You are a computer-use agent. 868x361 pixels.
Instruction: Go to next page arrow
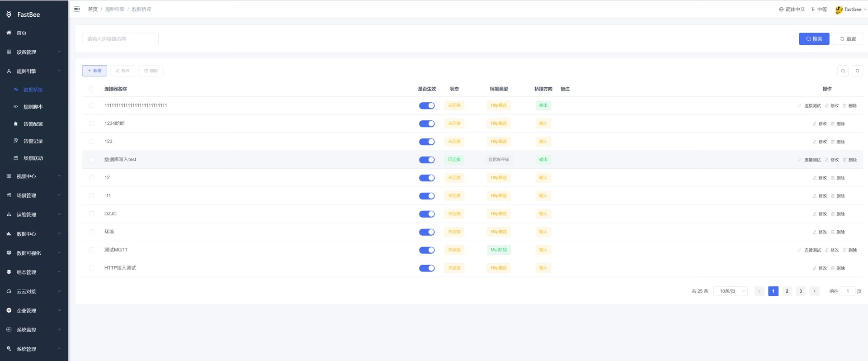tap(814, 291)
